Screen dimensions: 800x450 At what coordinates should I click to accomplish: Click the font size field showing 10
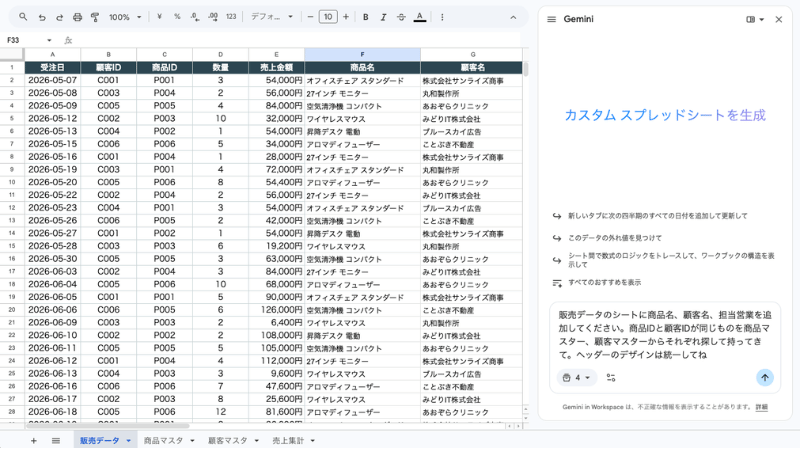tap(328, 17)
